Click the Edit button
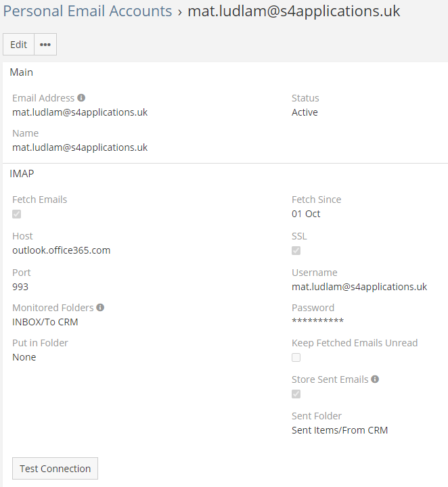The height and width of the screenshot is (487, 448). [x=19, y=45]
